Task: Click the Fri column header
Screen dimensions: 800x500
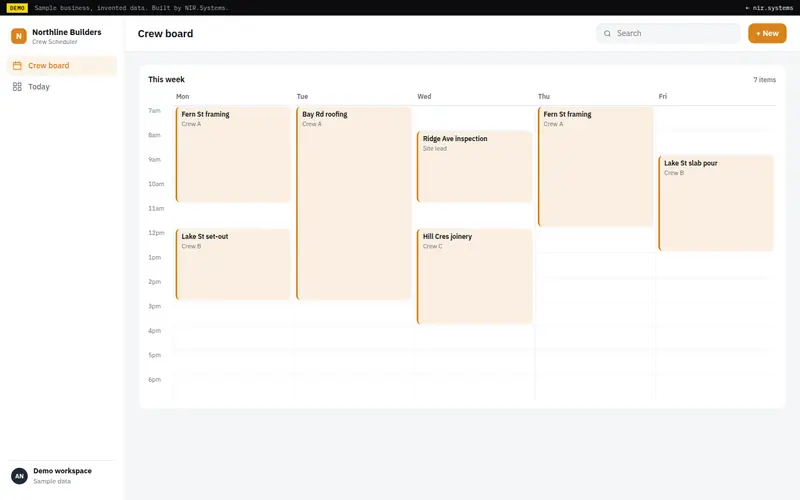Action: coord(663,96)
